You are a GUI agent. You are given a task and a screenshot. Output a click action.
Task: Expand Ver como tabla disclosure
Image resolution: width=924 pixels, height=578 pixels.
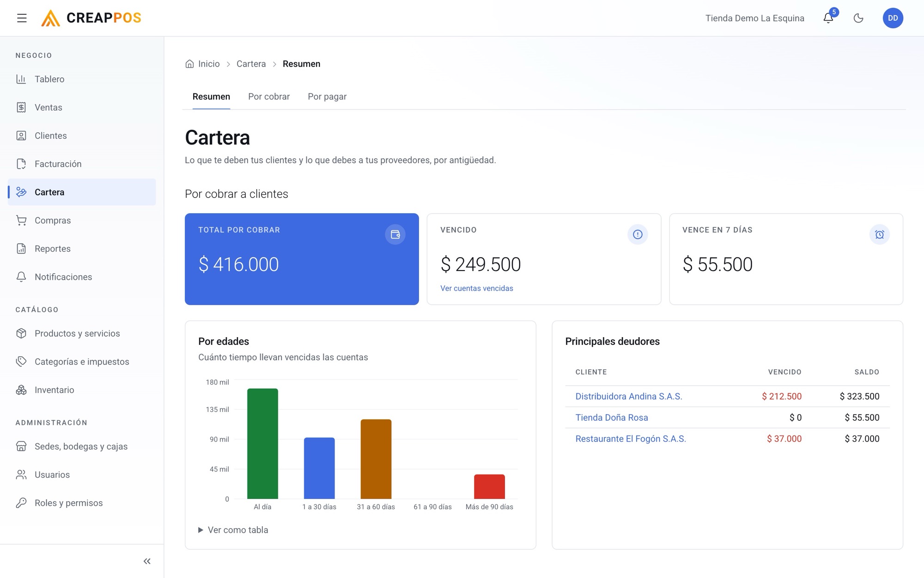pyautogui.click(x=233, y=530)
